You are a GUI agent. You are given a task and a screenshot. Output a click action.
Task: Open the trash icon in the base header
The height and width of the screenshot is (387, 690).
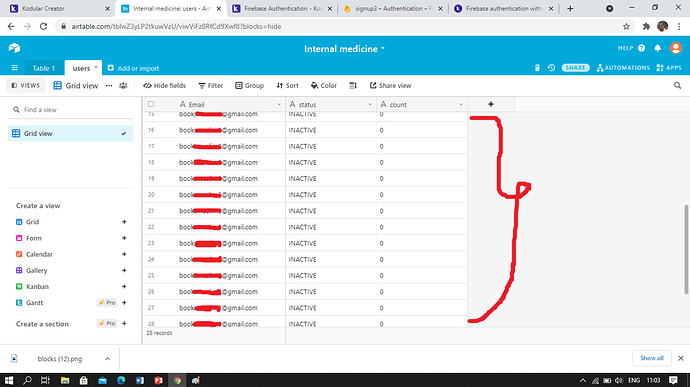(x=537, y=68)
